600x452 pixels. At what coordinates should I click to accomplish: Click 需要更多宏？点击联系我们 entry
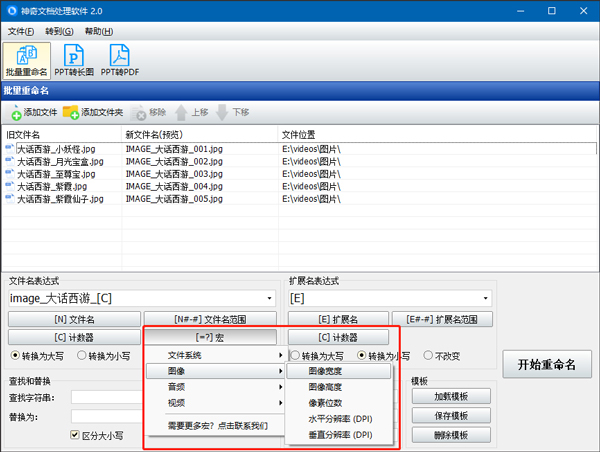[x=218, y=426]
